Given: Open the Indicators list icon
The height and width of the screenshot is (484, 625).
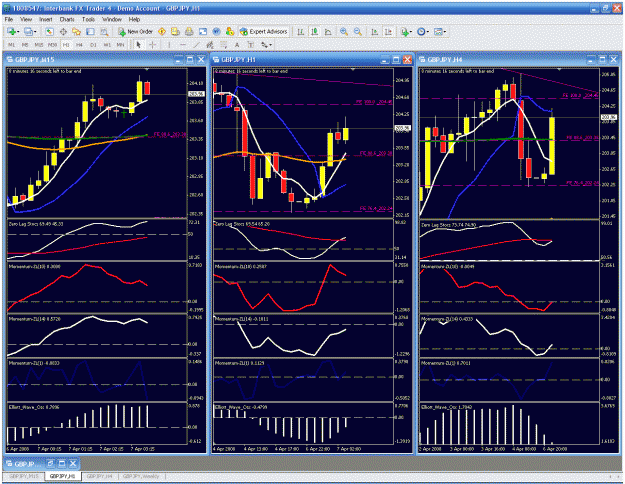Looking at the screenshot, I should (404, 31).
